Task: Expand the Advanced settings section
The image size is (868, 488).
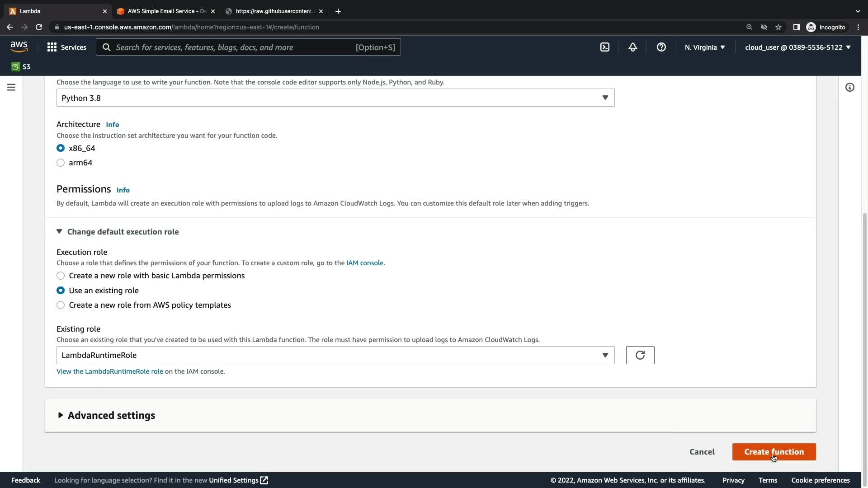Action: pos(111,415)
